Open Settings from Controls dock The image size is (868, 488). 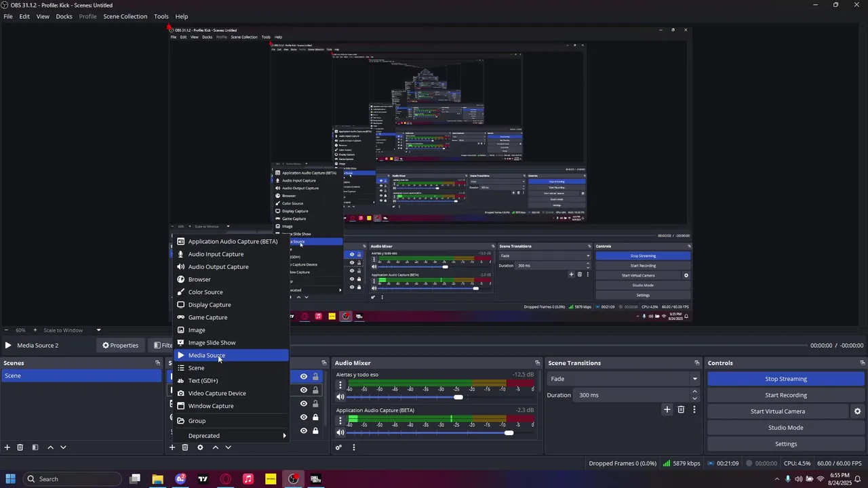pos(786,444)
